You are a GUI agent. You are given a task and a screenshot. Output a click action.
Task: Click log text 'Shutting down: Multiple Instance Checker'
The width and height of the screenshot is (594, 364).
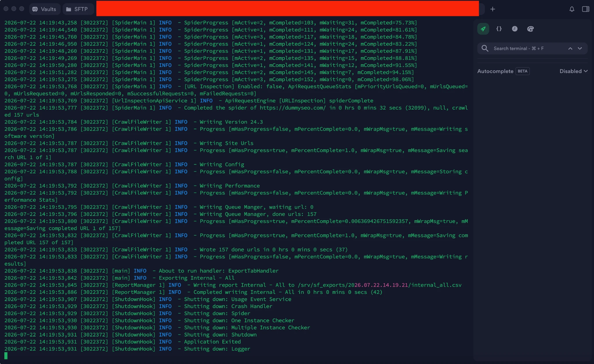(x=247, y=327)
